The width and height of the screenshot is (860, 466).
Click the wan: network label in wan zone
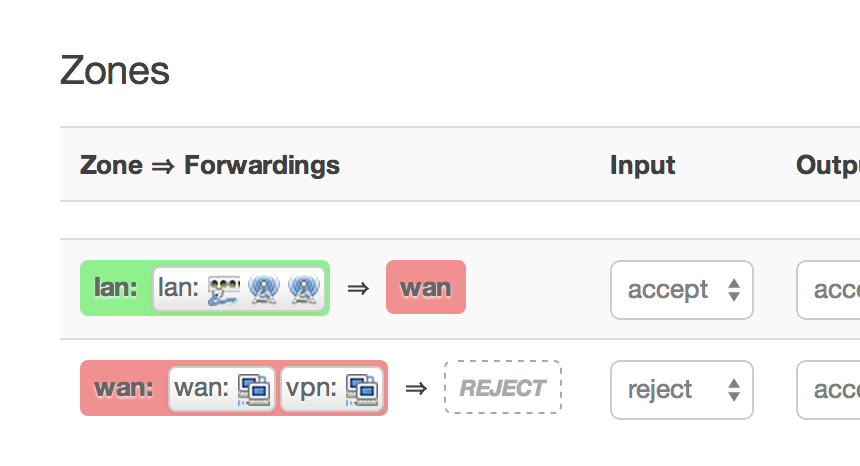202,388
